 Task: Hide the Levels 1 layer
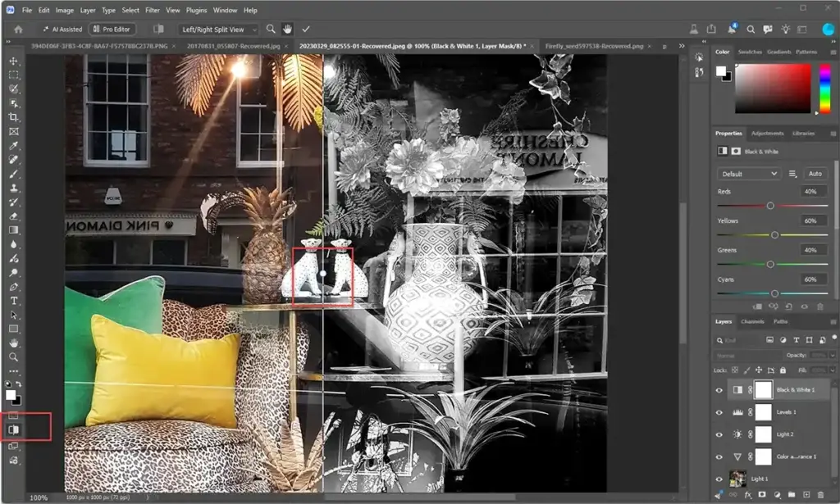[719, 412]
